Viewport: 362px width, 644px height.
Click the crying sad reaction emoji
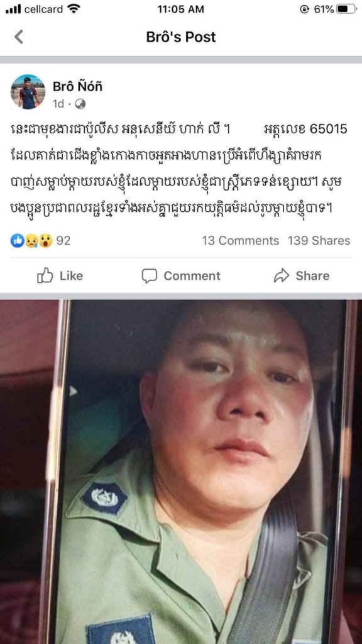31,241
